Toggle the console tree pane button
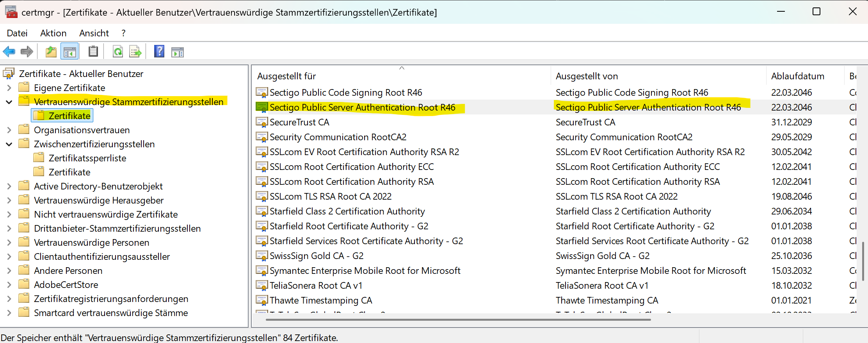The image size is (868, 343). tap(70, 52)
